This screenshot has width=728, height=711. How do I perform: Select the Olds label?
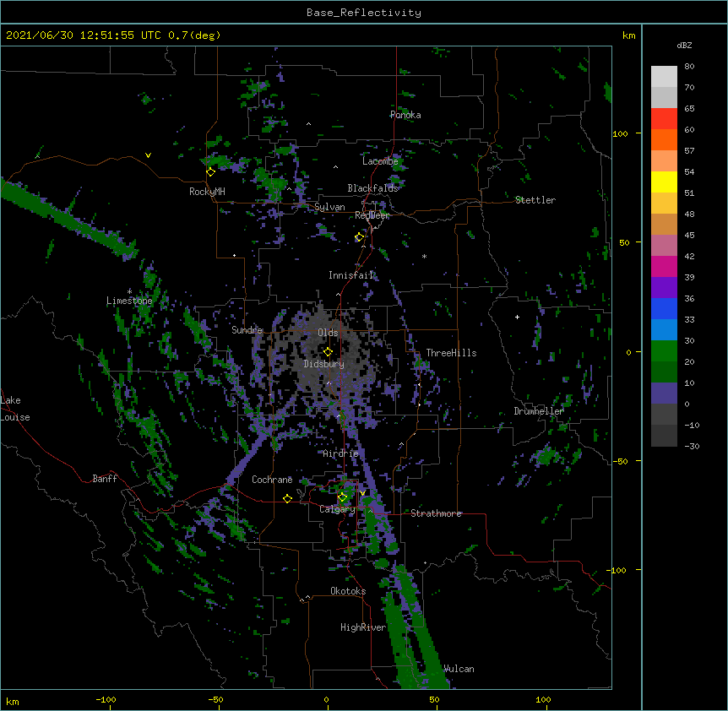tap(328, 333)
